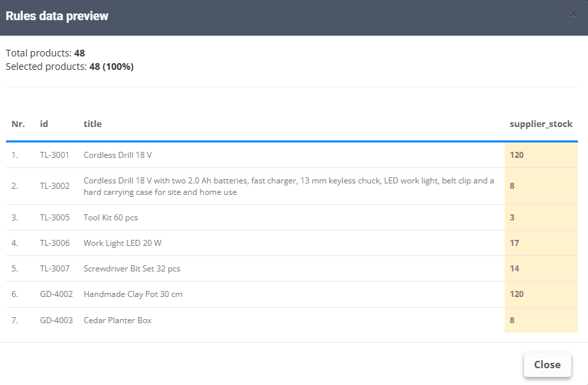
Task: Click the Selected products 48 (100%) text
Action: point(70,67)
